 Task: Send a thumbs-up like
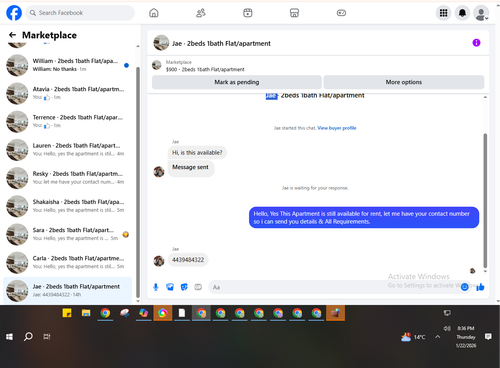point(480,287)
